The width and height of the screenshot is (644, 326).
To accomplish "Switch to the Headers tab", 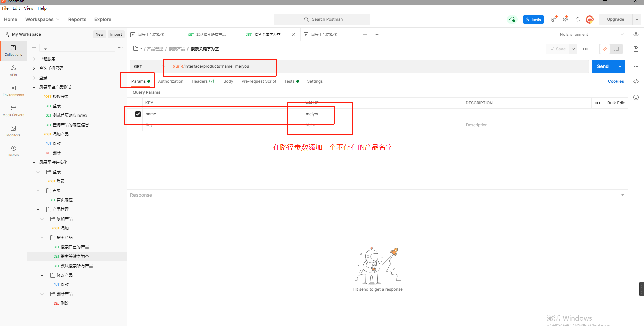I will point(203,81).
